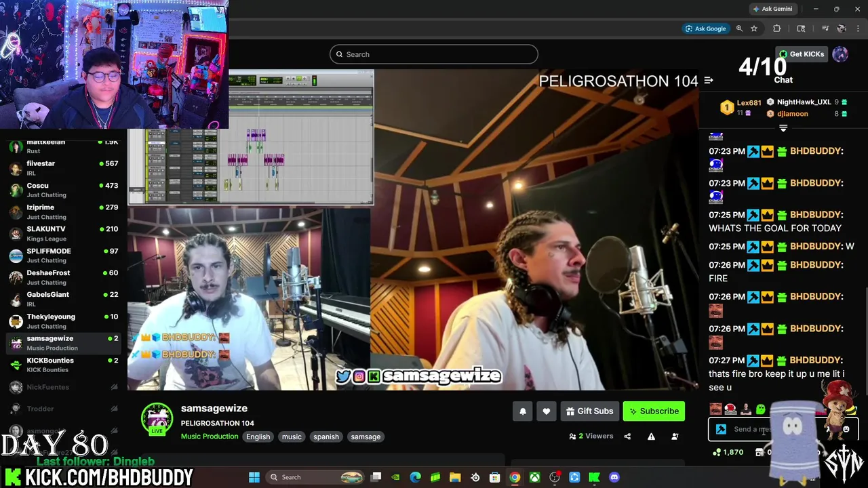Collapse chat with the arrow-lines icon

[x=709, y=81]
